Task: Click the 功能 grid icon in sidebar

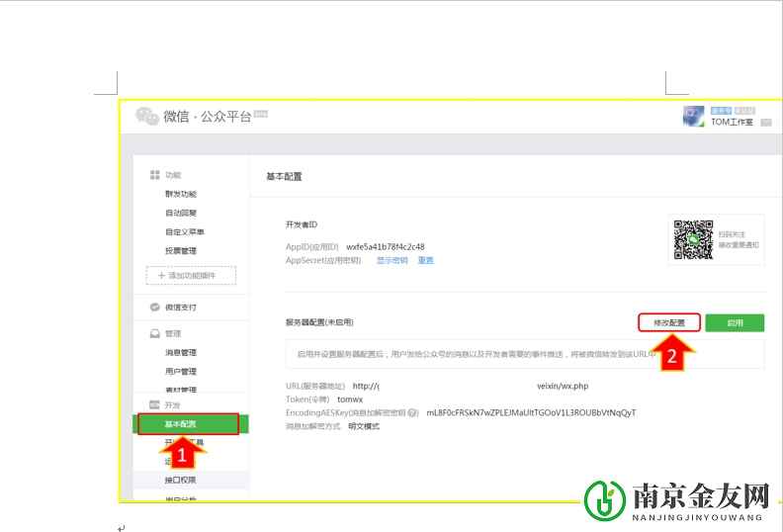Action: click(x=154, y=175)
